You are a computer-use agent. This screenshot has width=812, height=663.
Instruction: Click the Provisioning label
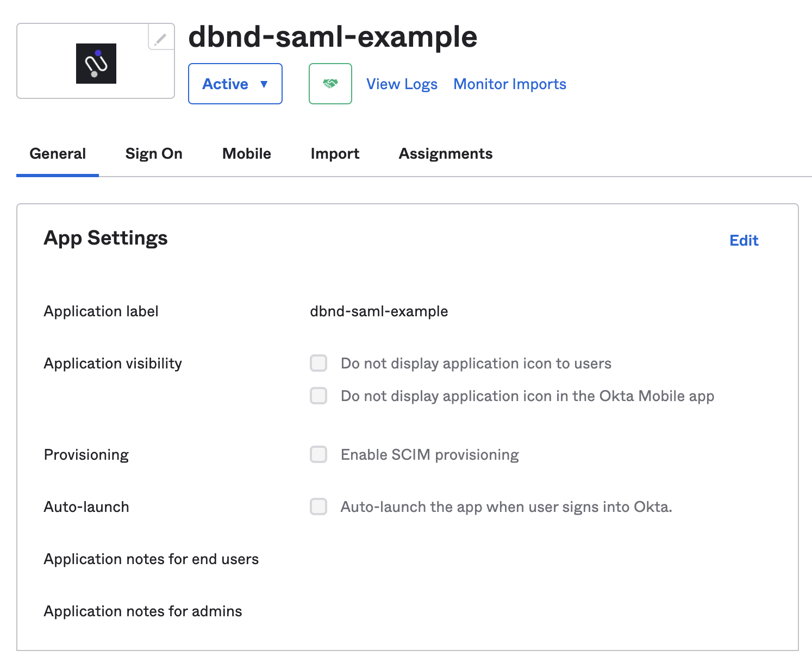click(86, 455)
